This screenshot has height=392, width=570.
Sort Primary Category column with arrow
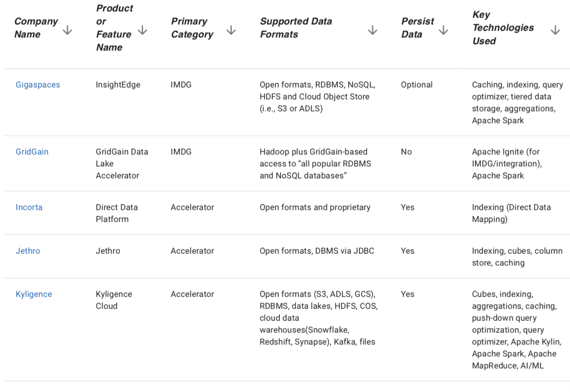[x=231, y=31]
